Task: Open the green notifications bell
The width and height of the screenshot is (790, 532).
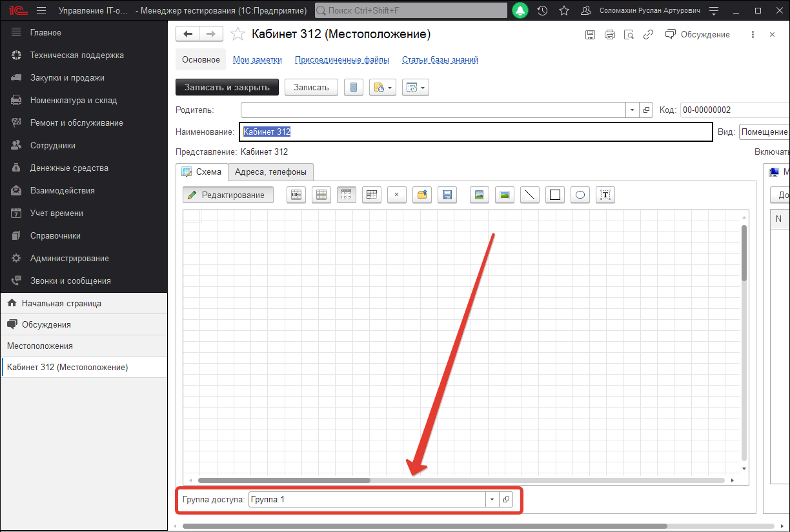Action: coord(520,11)
